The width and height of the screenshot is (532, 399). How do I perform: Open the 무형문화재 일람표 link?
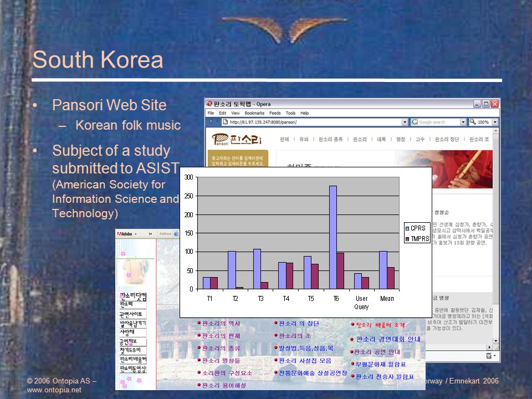pyautogui.click(x=381, y=364)
